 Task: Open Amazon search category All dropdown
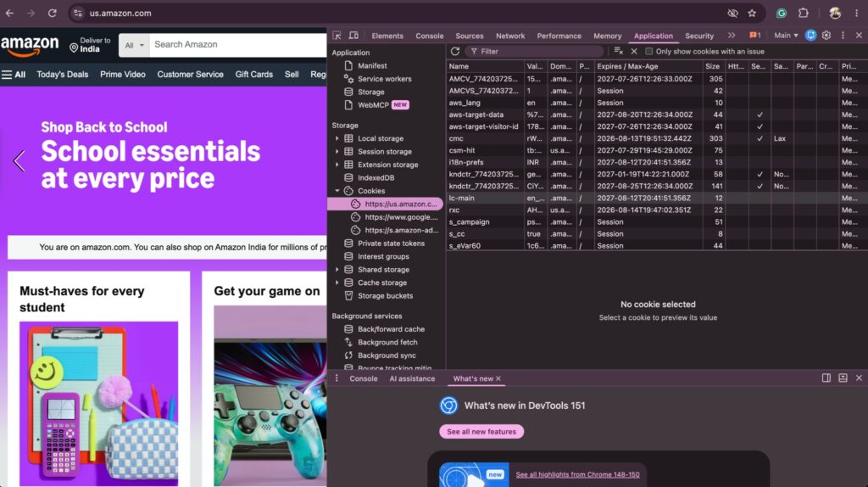[134, 45]
